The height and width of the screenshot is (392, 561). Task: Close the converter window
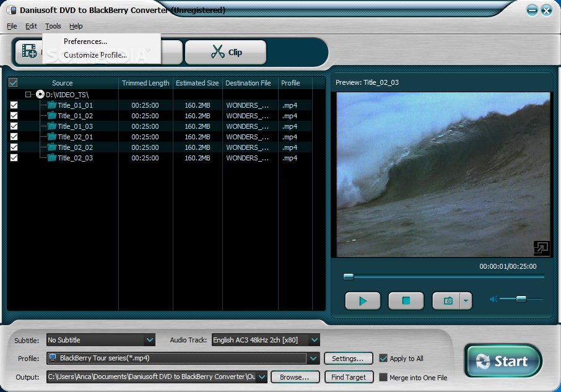tap(546, 11)
